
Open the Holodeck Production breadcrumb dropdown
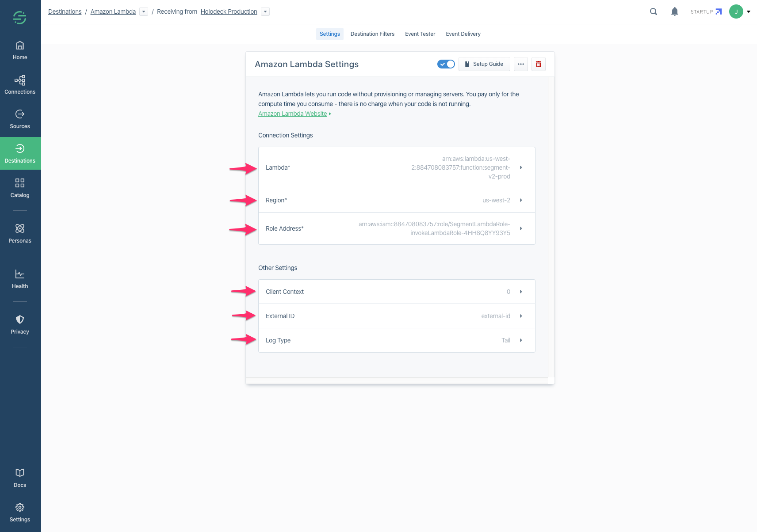(x=265, y=12)
